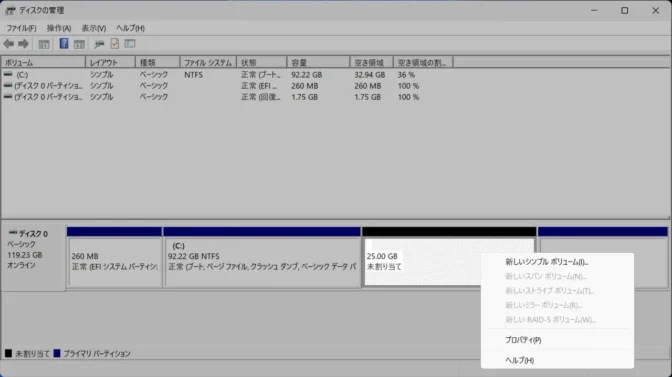The width and height of the screenshot is (672, 377).
Task: Click the black 未割り当て legend swatch
Action: [8, 353]
